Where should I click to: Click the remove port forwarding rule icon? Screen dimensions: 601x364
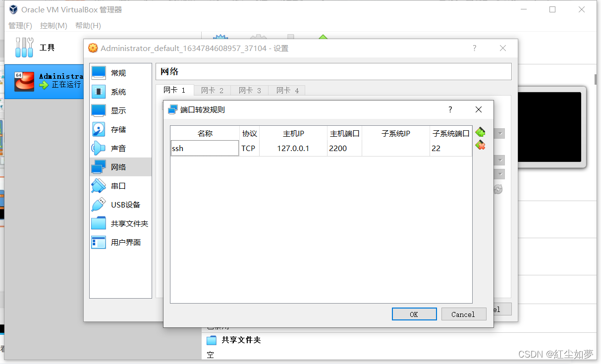click(x=480, y=145)
